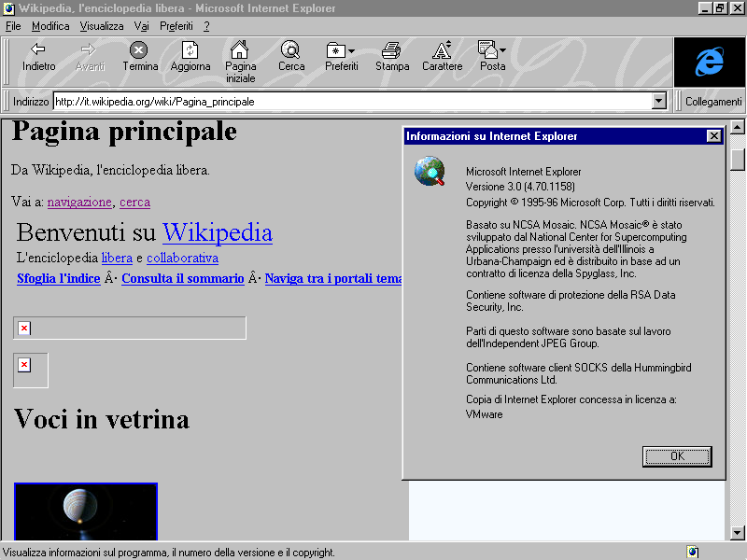This screenshot has height=560, width=747.
Task: Click the Versione 3.0 (4.70.1158) text
Action: [520, 186]
